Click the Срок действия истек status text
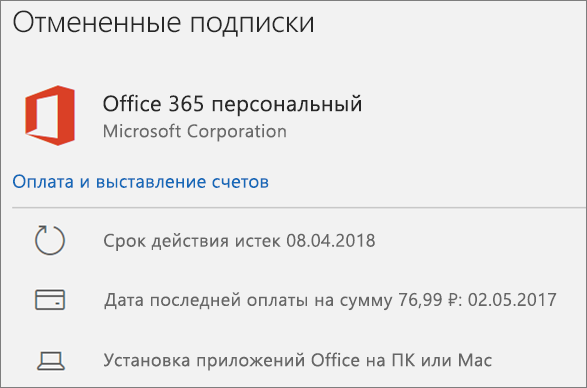Screen dimensions: 587x388 click(x=192, y=241)
